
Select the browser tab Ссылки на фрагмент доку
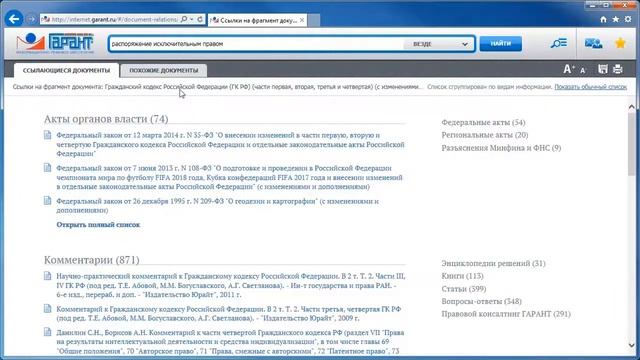click(x=257, y=20)
